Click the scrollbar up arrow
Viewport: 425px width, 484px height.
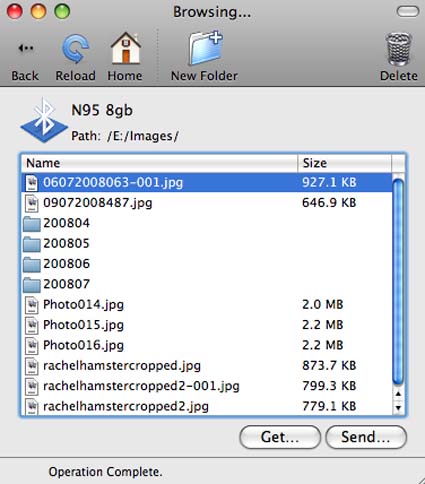(x=398, y=394)
